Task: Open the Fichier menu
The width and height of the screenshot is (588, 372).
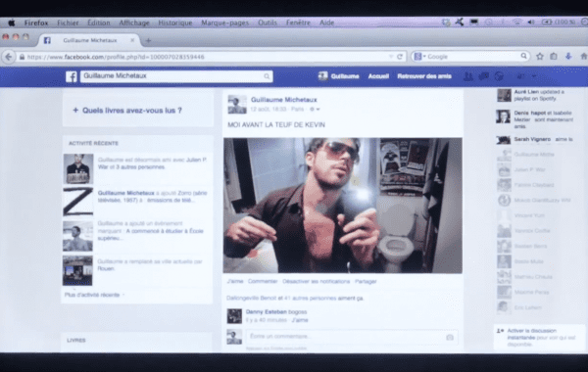Action: point(68,23)
